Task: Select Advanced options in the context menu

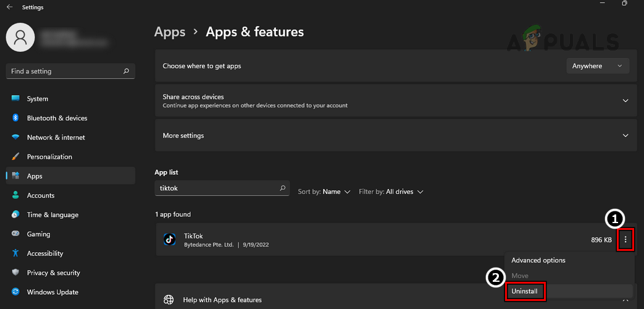Action: pyautogui.click(x=538, y=260)
